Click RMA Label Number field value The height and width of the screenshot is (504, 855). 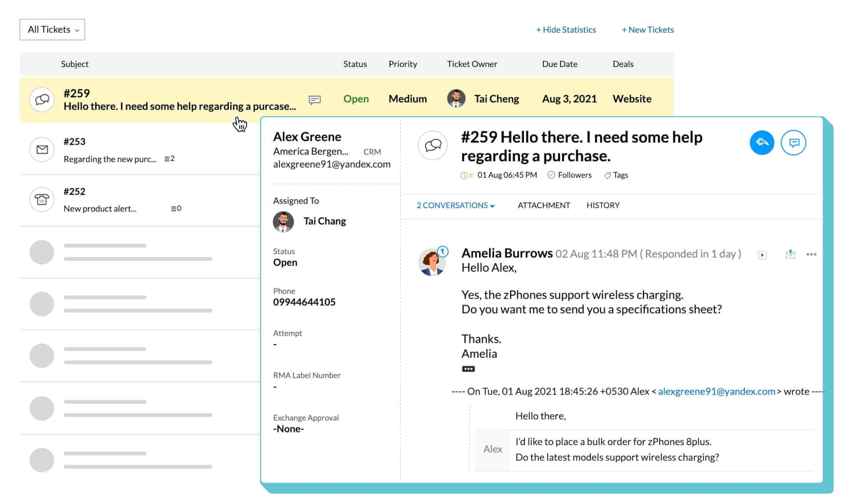[x=275, y=387]
